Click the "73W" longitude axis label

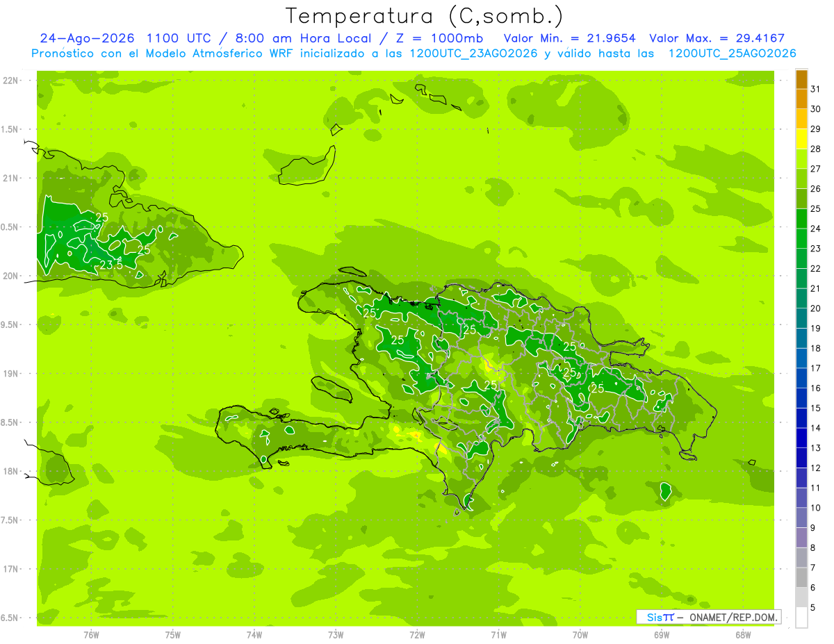(x=336, y=634)
